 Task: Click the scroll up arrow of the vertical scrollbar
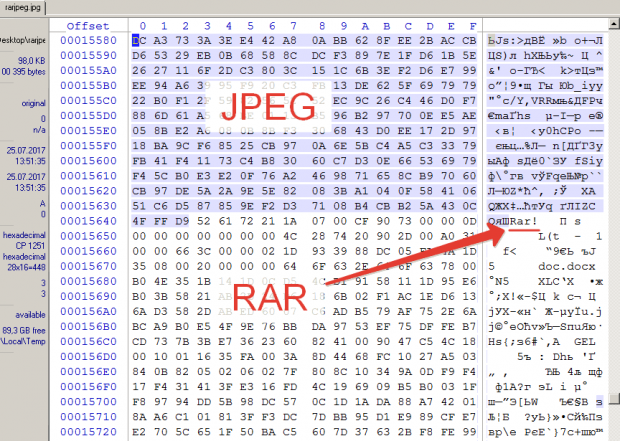tap(614, 24)
